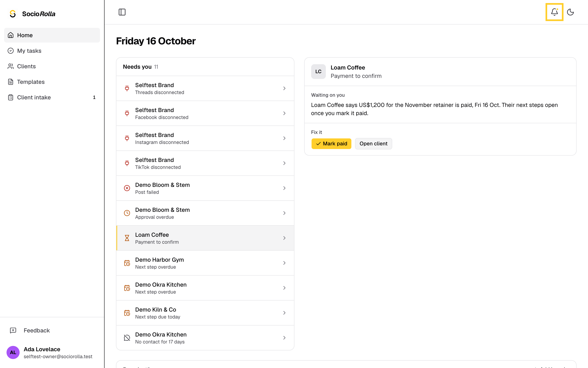Viewport: 588px width, 368px height.
Task: Collapse the sidebar panel icon
Action: (x=122, y=12)
